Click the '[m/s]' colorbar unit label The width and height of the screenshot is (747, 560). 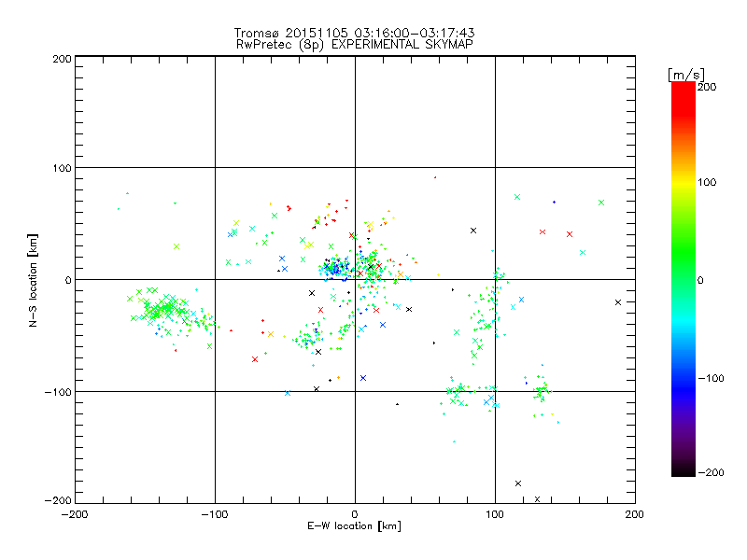coord(686,75)
